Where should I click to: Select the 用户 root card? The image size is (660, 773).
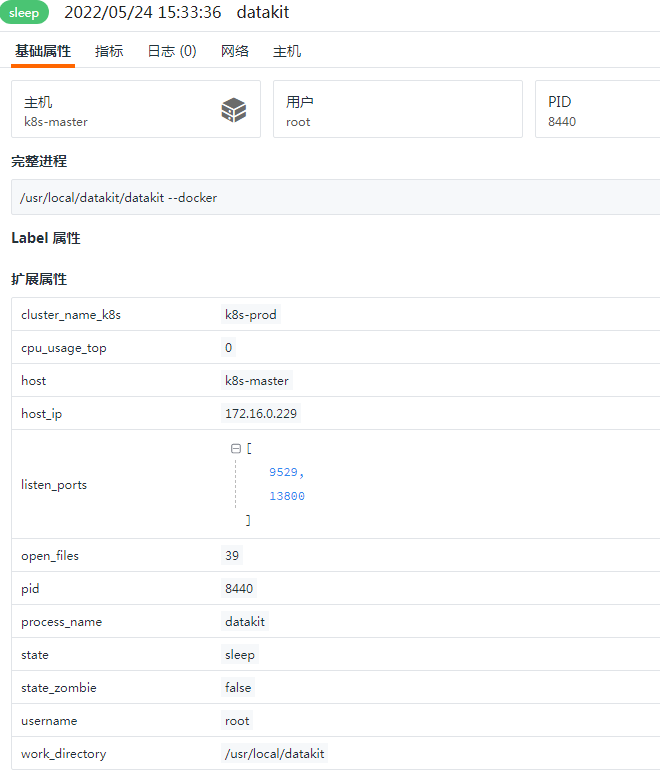398,109
